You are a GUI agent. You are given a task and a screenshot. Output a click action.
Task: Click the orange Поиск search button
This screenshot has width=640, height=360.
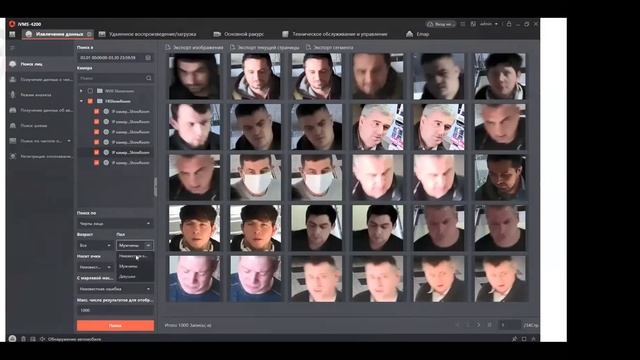coord(115,325)
